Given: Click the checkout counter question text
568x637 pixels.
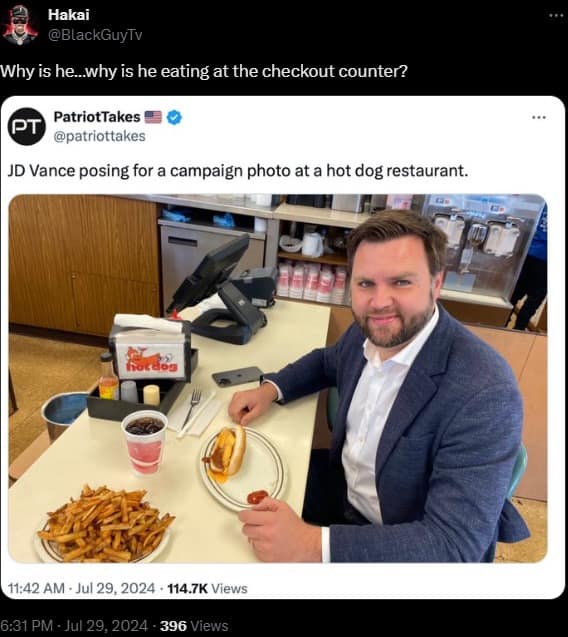Looking at the screenshot, I should (204, 71).
